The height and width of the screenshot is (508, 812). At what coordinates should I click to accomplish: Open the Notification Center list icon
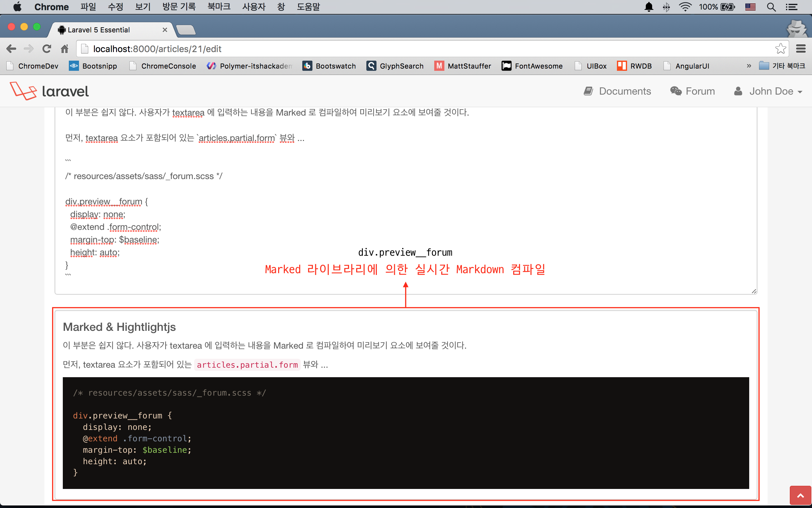tap(791, 7)
